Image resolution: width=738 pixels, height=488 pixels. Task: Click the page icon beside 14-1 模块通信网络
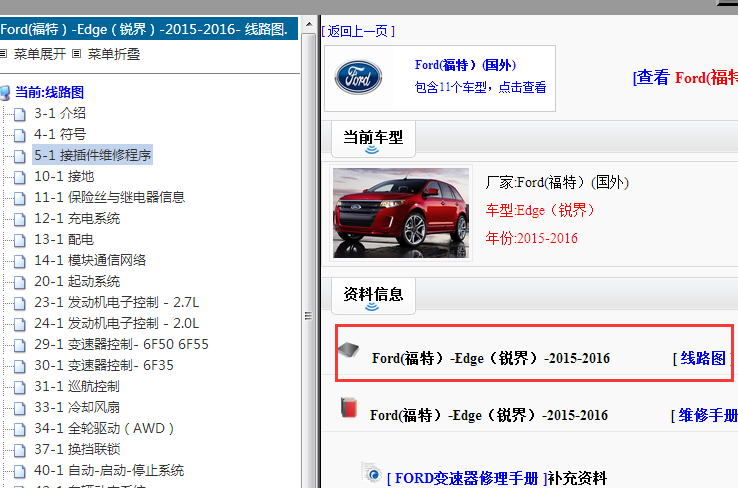(19, 261)
